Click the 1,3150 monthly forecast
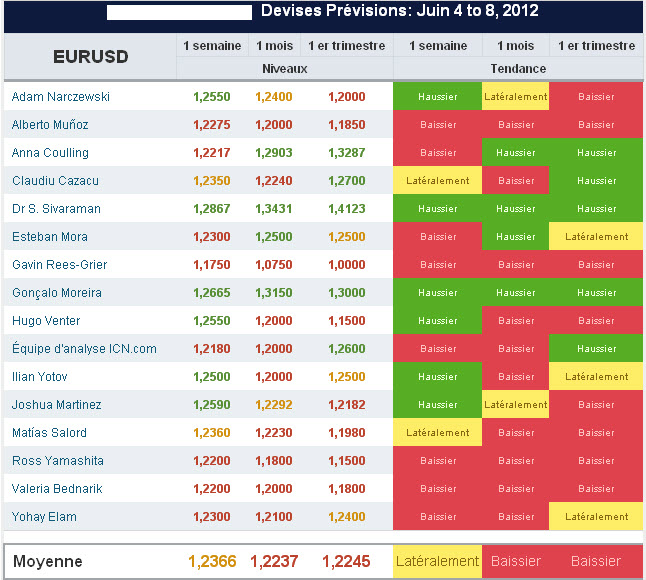Screen dimensions: 646x580 [x=274, y=293]
